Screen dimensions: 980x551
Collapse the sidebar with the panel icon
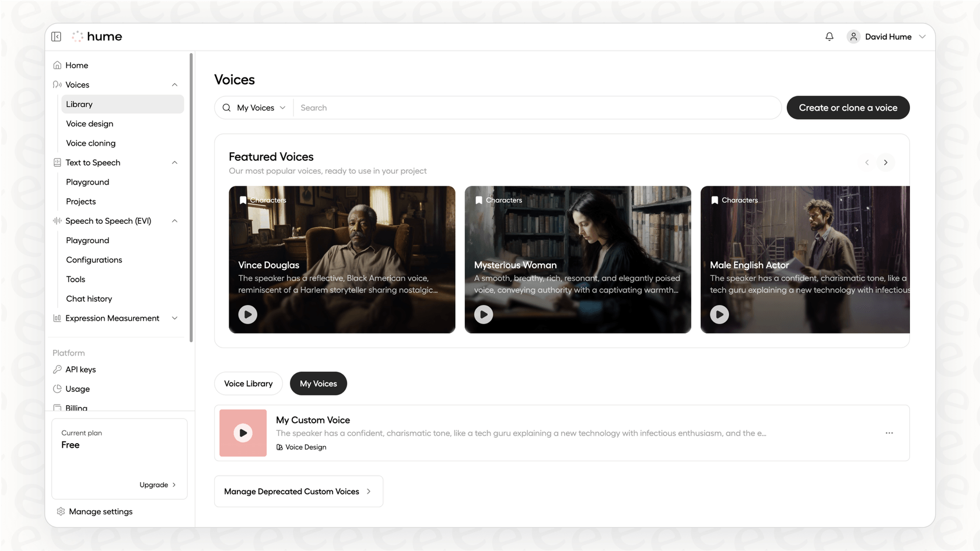(x=56, y=37)
